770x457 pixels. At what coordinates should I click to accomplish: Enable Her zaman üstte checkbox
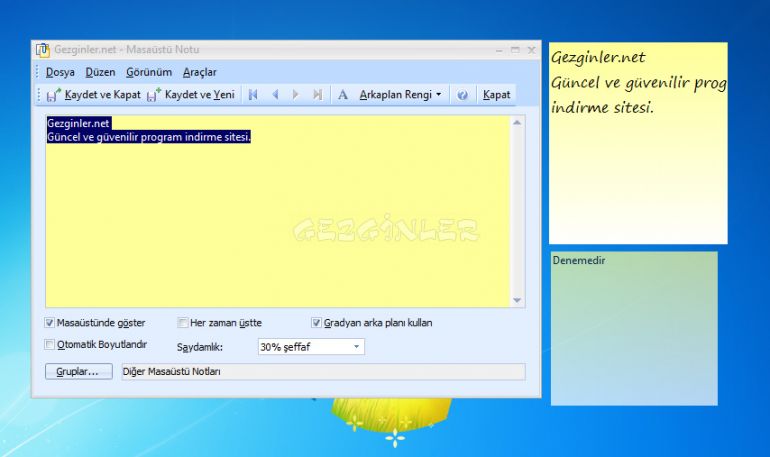click(182, 323)
